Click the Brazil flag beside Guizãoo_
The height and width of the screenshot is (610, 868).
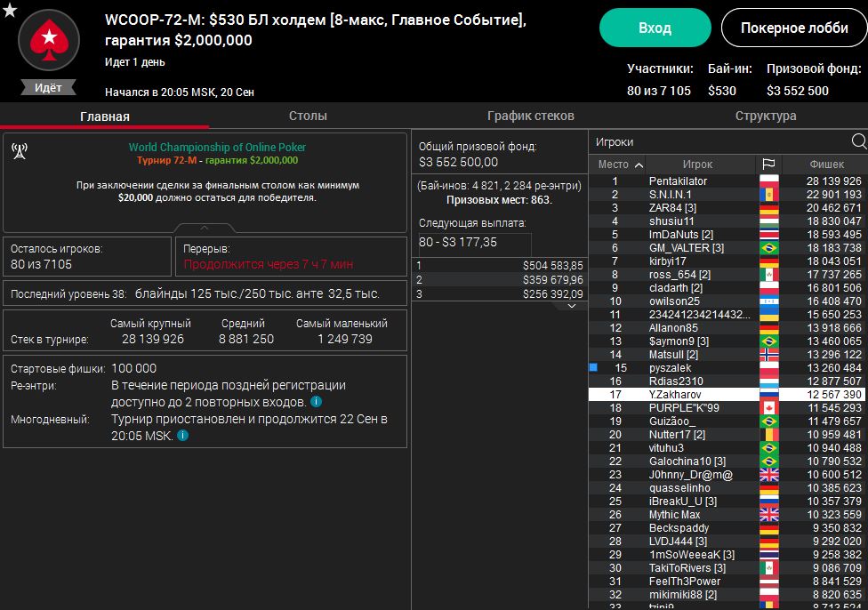point(769,421)
